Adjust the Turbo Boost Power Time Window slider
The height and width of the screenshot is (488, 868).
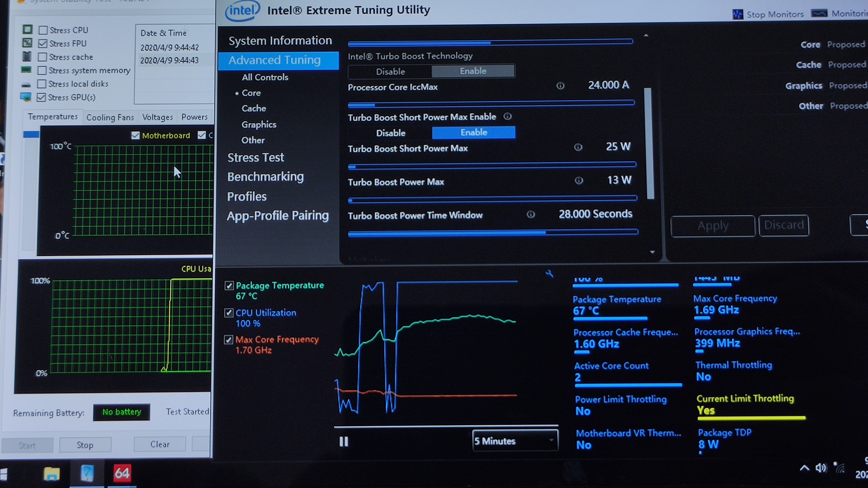pyautogui.click(x=493, y=233)
